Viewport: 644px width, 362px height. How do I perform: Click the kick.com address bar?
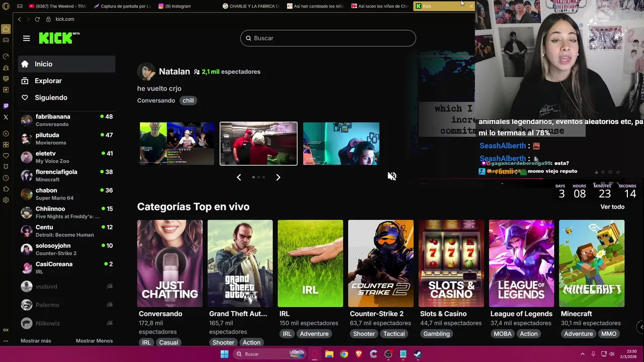point(65,19)
